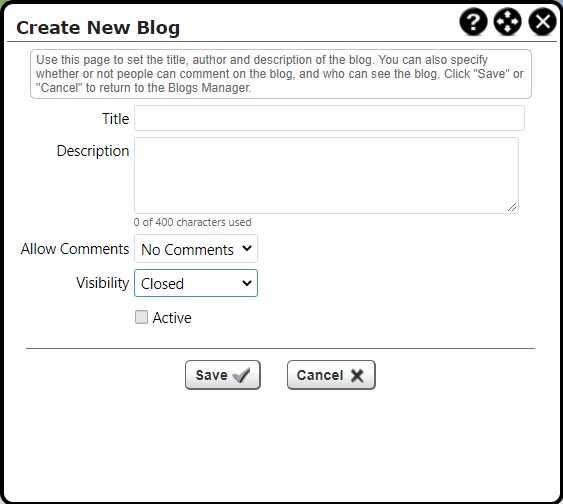Click the Title field label
The height and width of the screenshot is (504, 563).
[116, 119]
